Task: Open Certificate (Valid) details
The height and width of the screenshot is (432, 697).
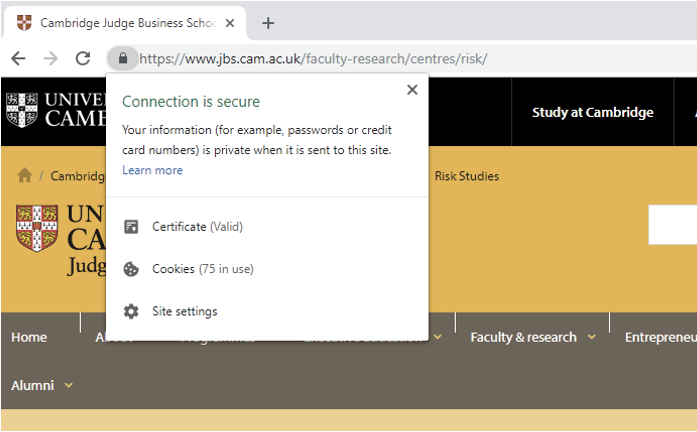Action: pyautogui.click(x=197, y=227)
